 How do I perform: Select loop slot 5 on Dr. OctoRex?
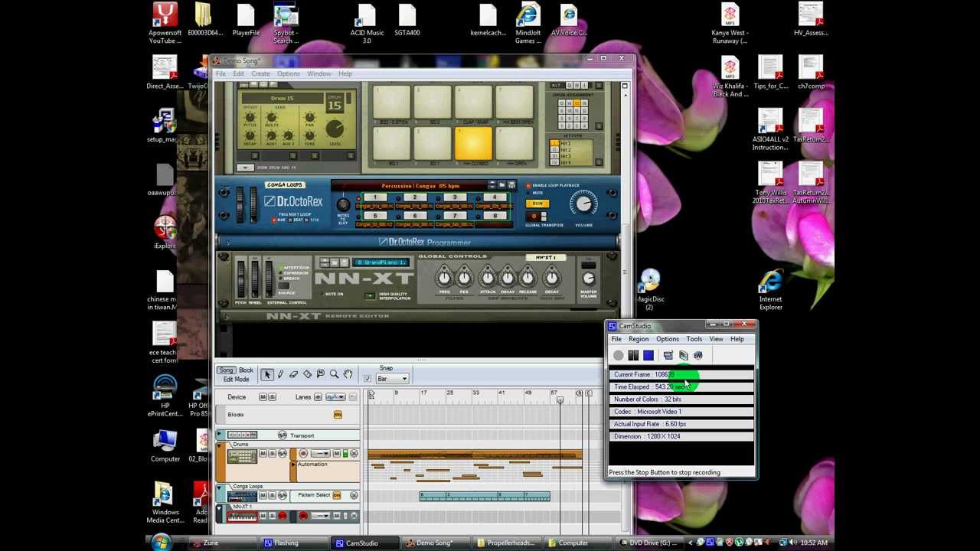point(375,216)
